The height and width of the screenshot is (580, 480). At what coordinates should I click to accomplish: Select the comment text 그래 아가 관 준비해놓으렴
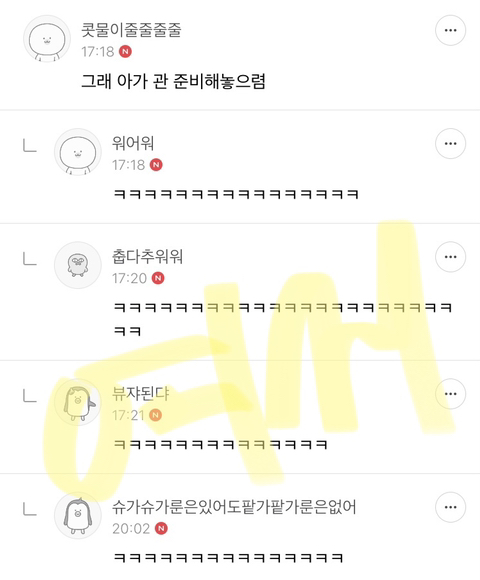point(173,81)
